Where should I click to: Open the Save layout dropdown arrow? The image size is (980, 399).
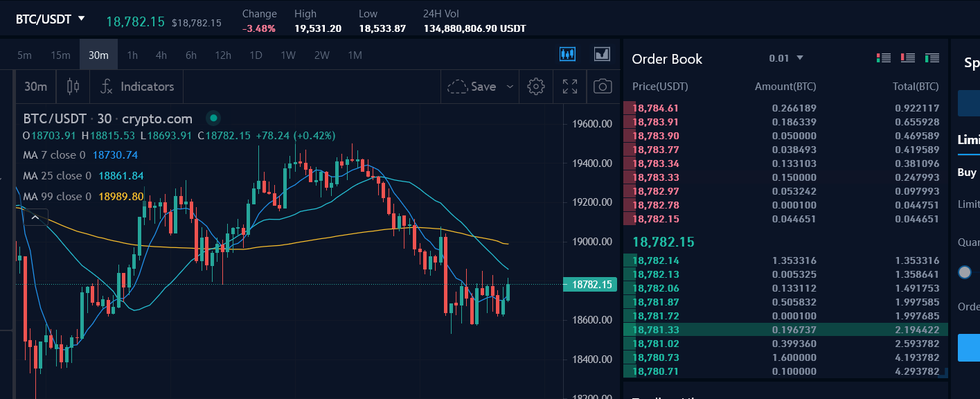coord(510,87)
